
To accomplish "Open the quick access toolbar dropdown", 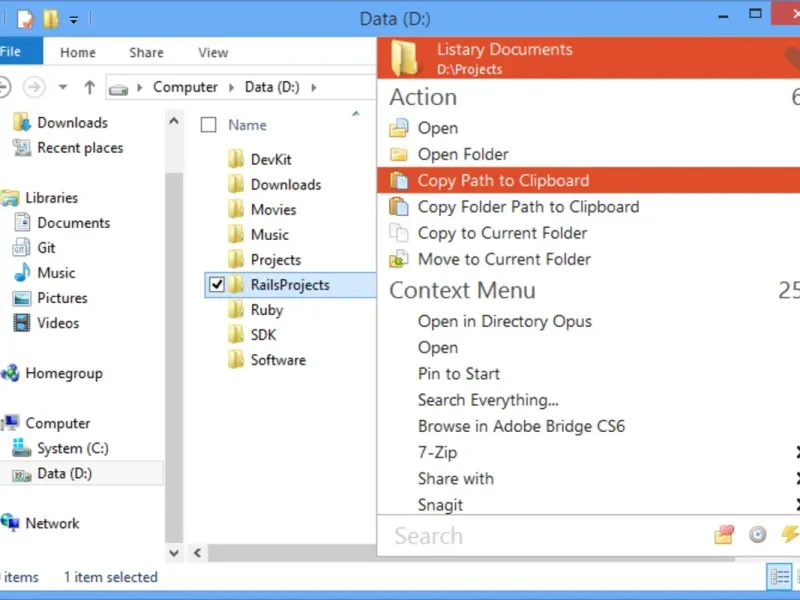I will (x=74, y=20).
